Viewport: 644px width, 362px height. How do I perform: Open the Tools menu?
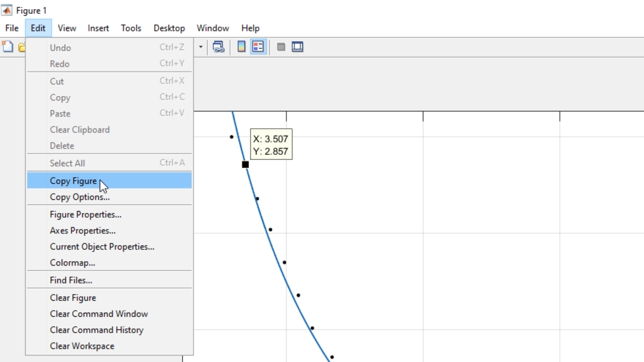coord(131,28)
